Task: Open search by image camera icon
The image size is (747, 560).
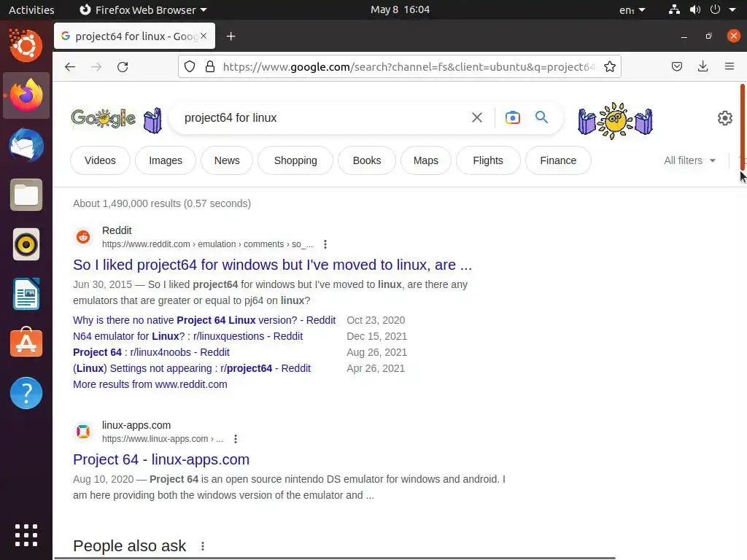Action: 513,117
